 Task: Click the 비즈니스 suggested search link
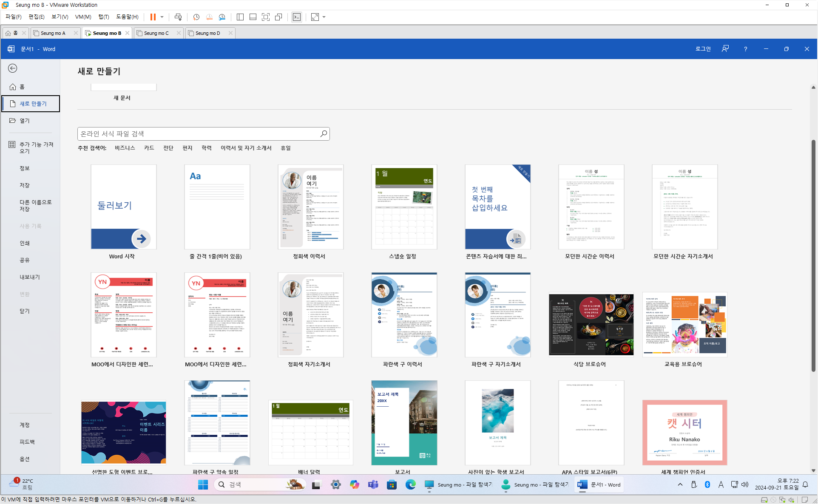[125, 148]
